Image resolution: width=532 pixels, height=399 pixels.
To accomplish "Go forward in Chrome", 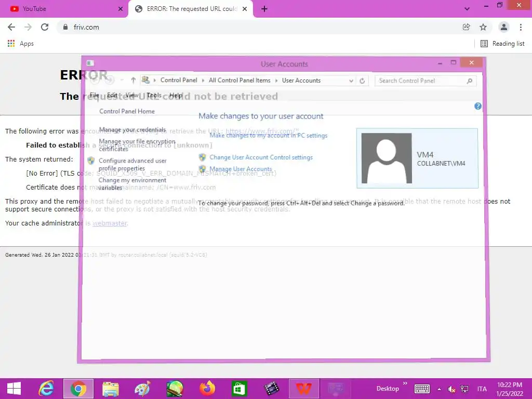I will tap(28, 27).
